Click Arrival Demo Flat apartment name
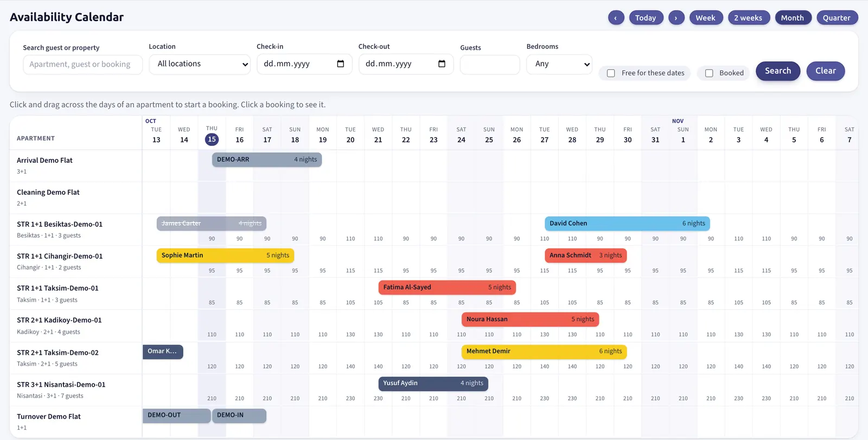 coord(44,161)
